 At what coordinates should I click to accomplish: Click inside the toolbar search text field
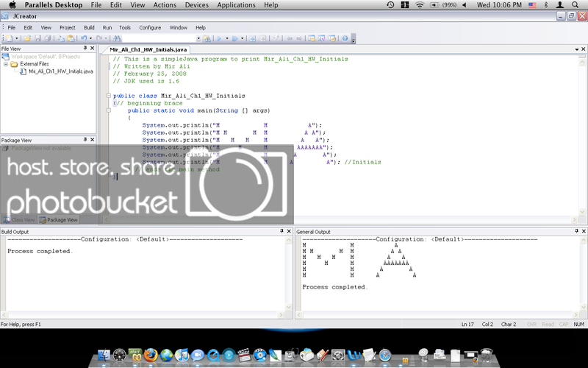coord(159,38)
